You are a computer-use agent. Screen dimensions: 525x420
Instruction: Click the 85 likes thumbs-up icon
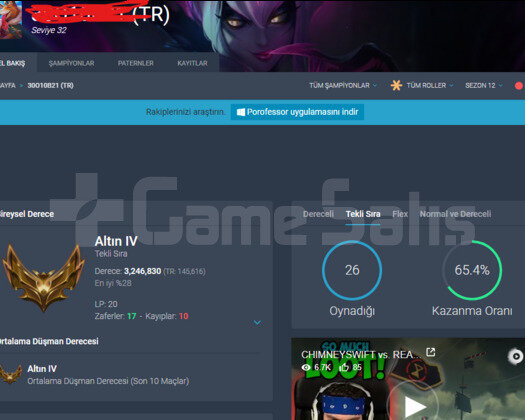(x=344, y=367)
